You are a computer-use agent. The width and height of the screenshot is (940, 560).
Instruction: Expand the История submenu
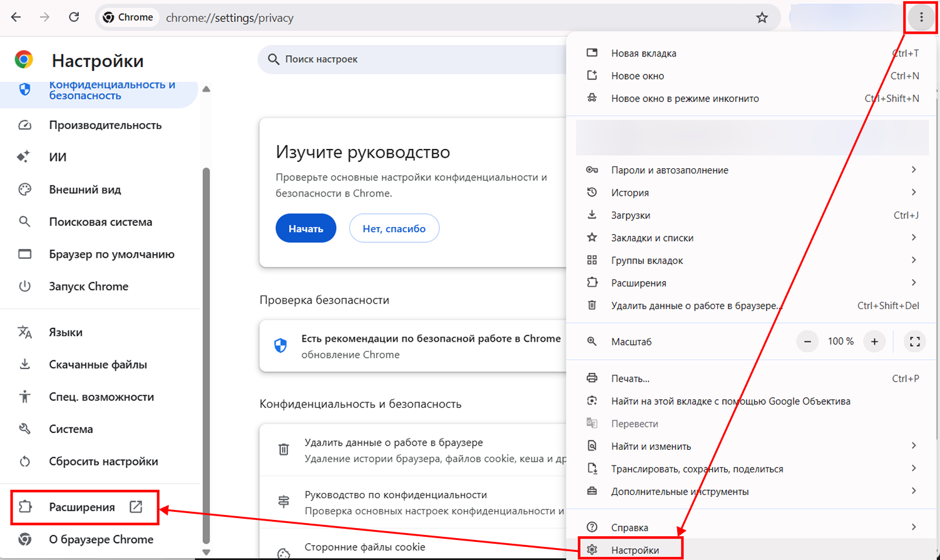(x=914, y=192)
